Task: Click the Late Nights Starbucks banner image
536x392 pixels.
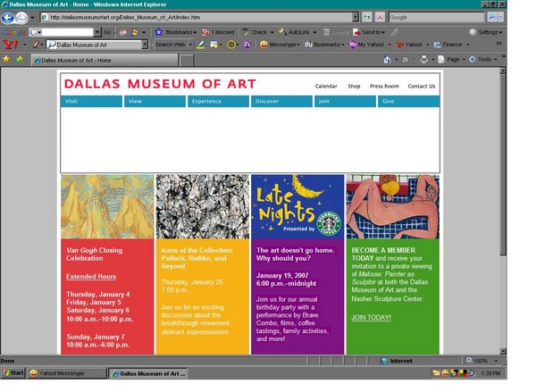Action: (297, 206)
